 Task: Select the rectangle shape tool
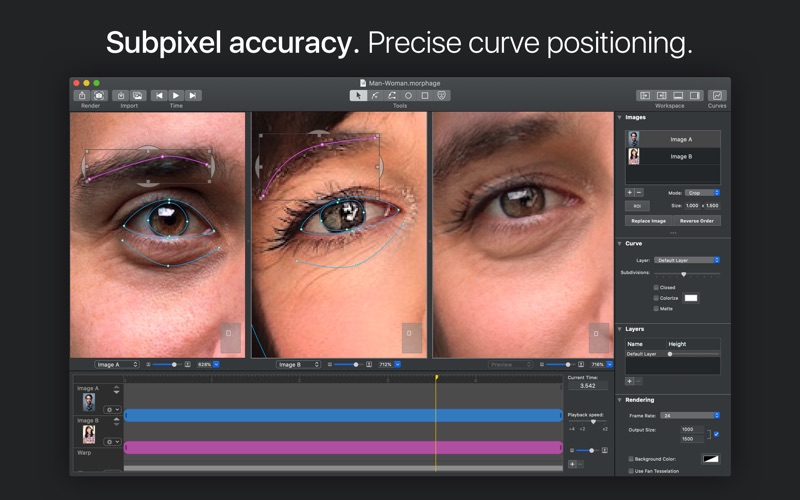pyautogui.click(x=425, y=96)
